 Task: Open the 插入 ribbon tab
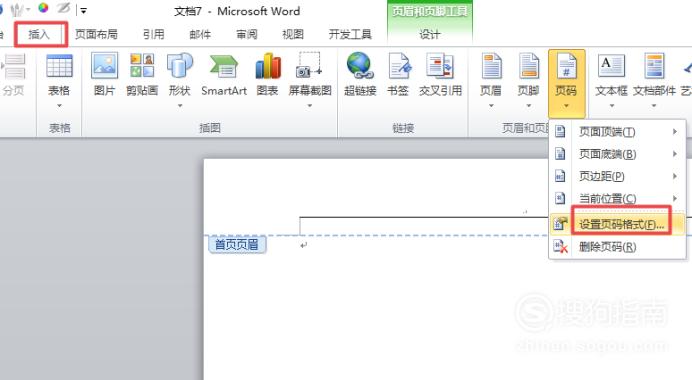point(40,34)
